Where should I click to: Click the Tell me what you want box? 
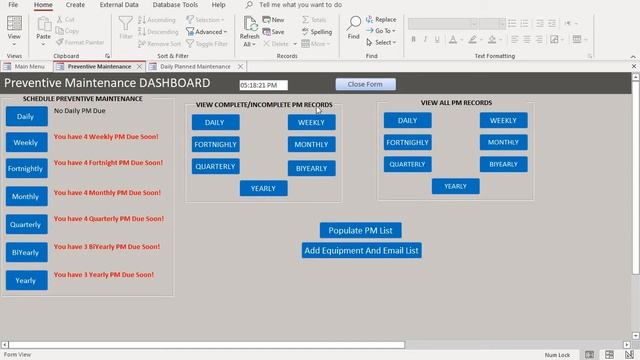click(x=300, y=5)
